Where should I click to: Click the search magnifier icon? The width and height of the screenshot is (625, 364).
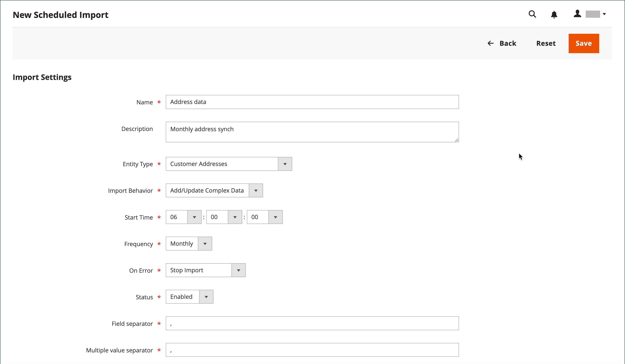coord(532,14)
